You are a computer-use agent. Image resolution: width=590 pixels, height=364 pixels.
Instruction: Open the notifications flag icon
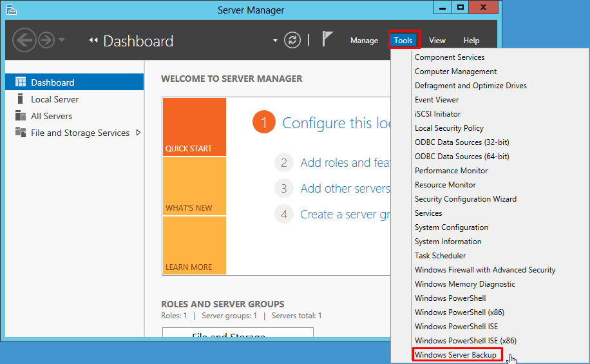pos(327,39)
